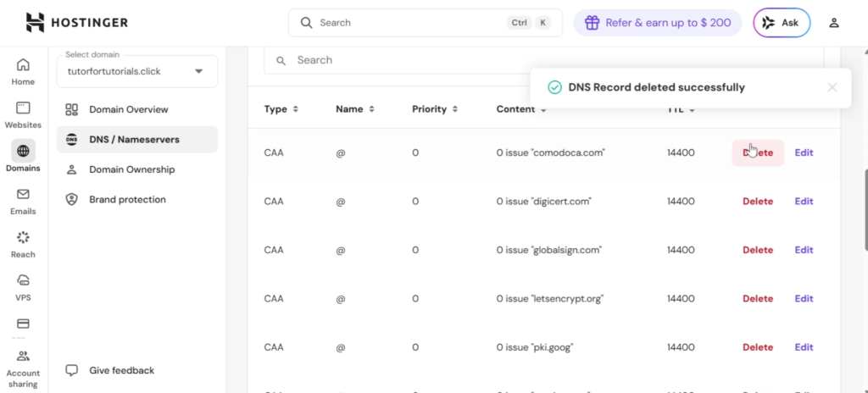
Task: Open Domain Overview menu item
Action: (128, 109)
